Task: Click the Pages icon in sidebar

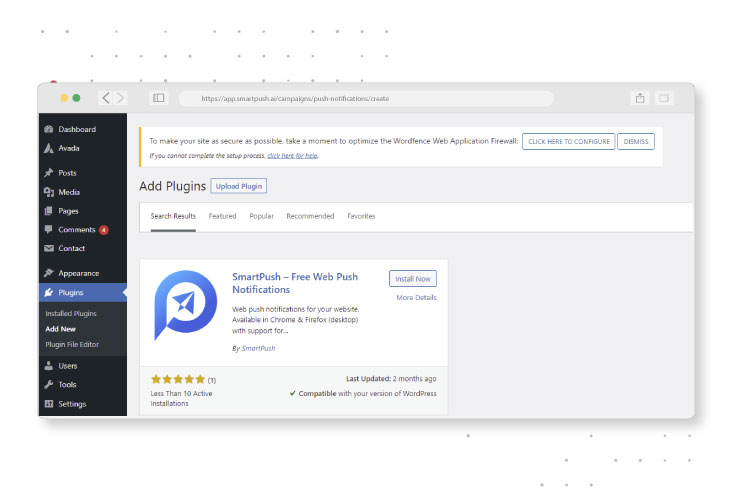Action: pos(48,211)
